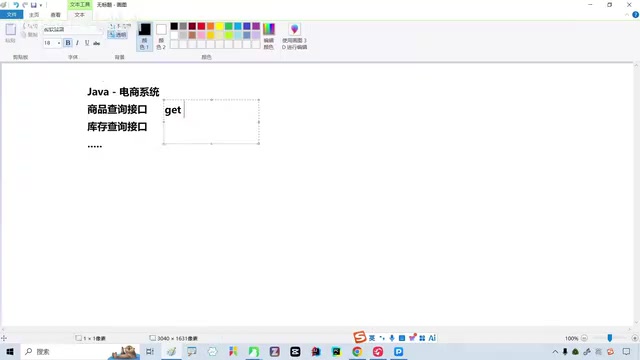Click the 'Java - 电商系统' text on canvas

123,92
